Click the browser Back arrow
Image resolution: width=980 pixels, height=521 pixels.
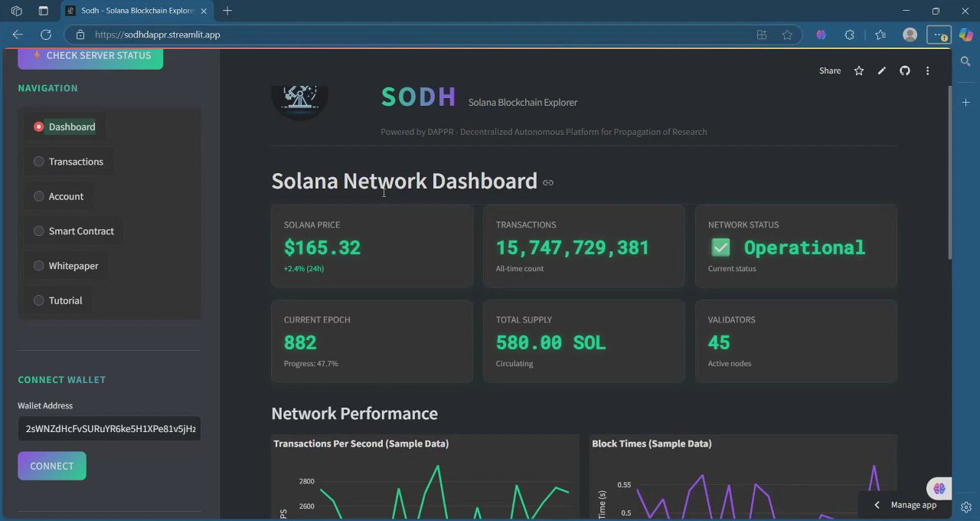coord(18,34)
